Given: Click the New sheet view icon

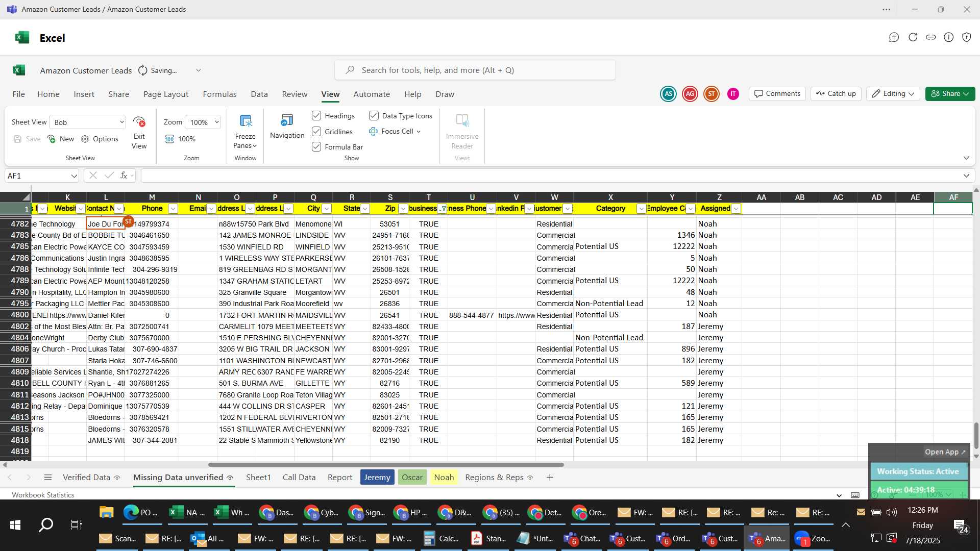Looking at the screenshot, I should click(x=52, y=139).
